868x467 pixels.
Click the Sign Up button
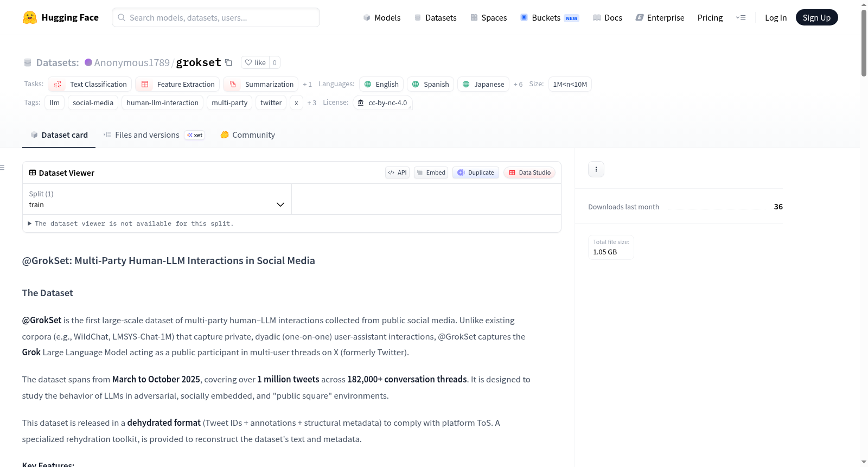coord(816,17)
